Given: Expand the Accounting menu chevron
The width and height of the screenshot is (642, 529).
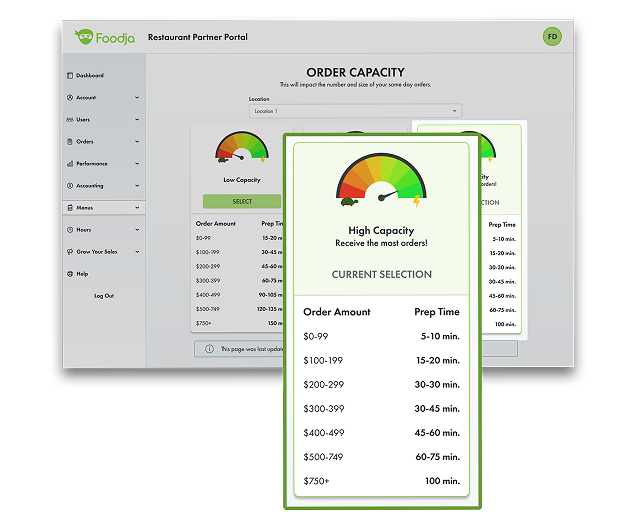Looking at the screenshot, I should [x=137, y=185].
